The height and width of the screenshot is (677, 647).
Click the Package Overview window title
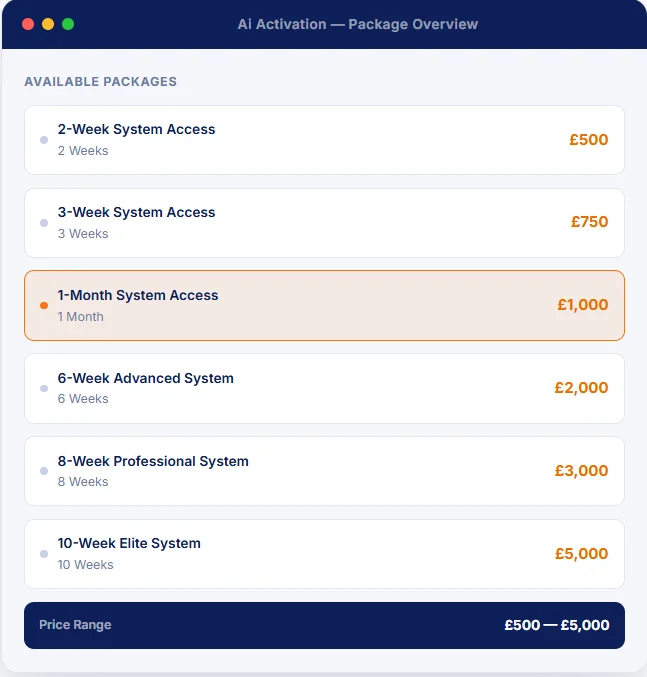[x=358, y=24]
